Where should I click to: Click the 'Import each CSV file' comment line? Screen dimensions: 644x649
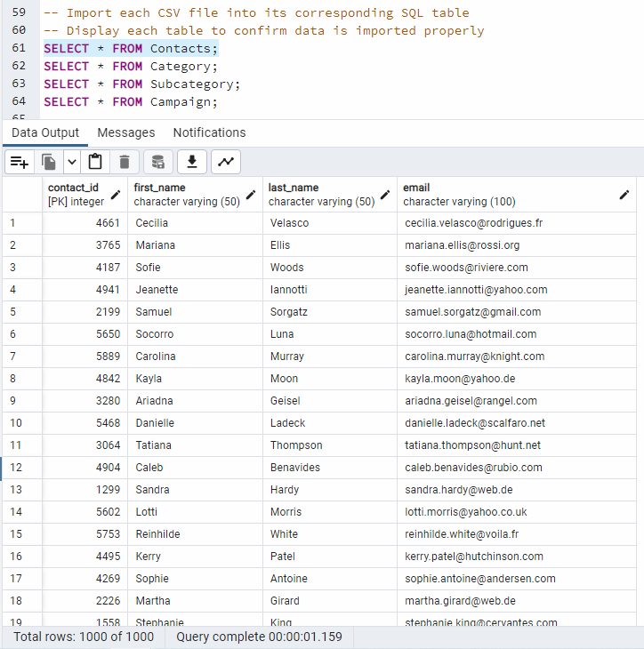click(256, 13)
